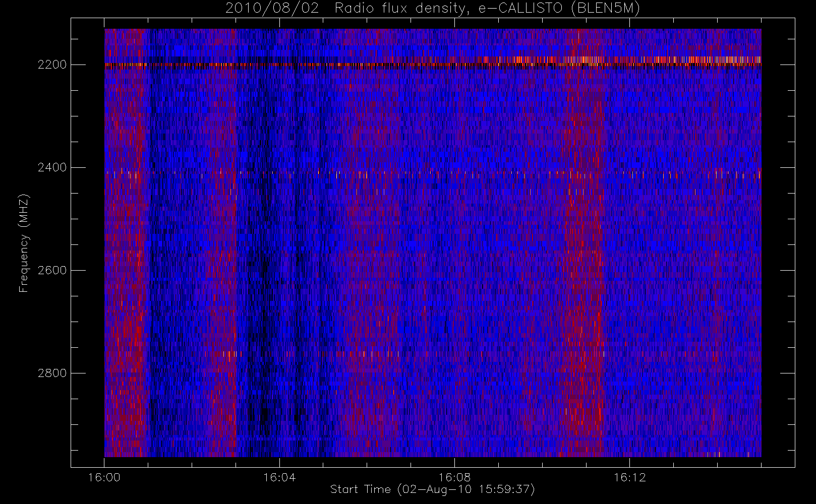Viewport: 816px width, 504px height.
Task: Click the 16:12 time tick label
Action: click(629, 477)
